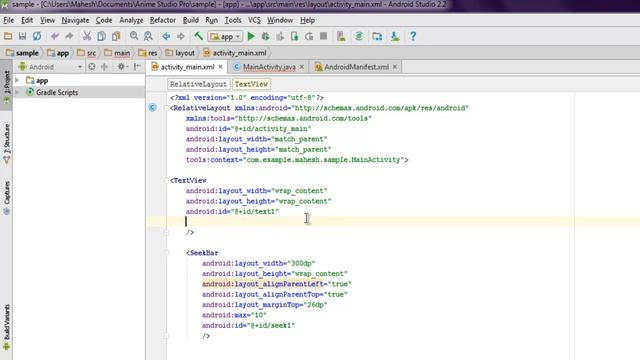Expand the app module tree node
The height and width of the screenshot is (360, 640).
coord(17,80)
